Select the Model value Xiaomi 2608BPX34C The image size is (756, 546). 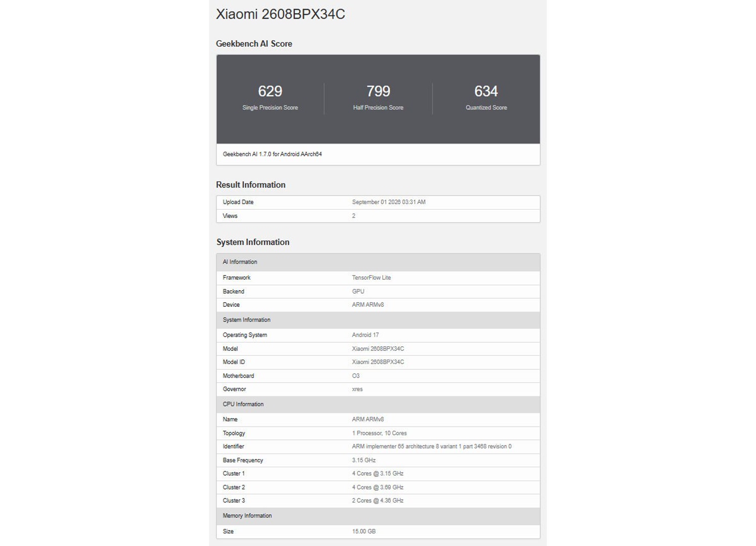pyautogui.click(x=378, y=349)
